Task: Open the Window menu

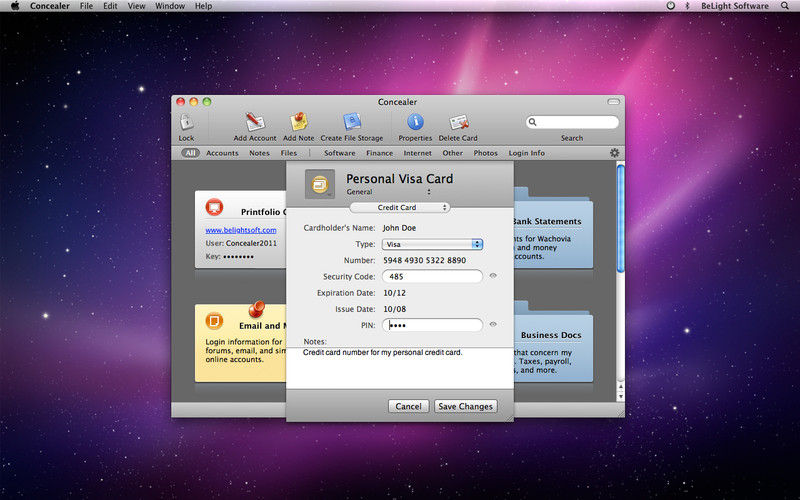Action: [170, 6]
